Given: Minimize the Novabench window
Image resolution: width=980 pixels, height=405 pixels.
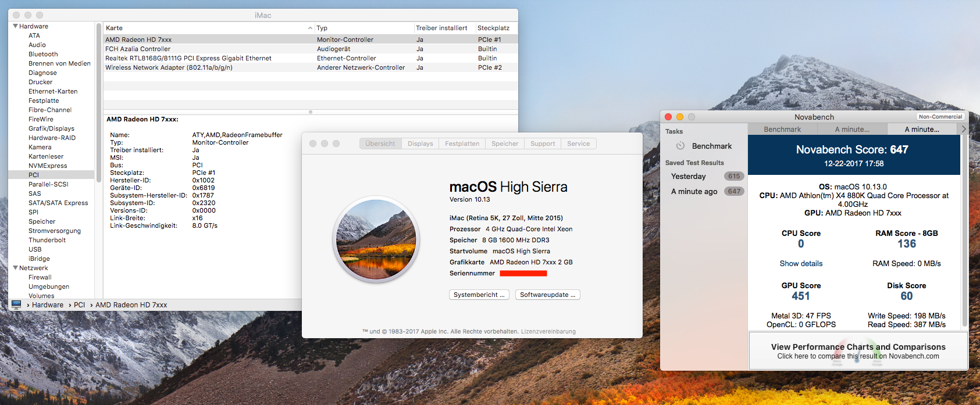Looking at the screenshot, I should 680,117.
